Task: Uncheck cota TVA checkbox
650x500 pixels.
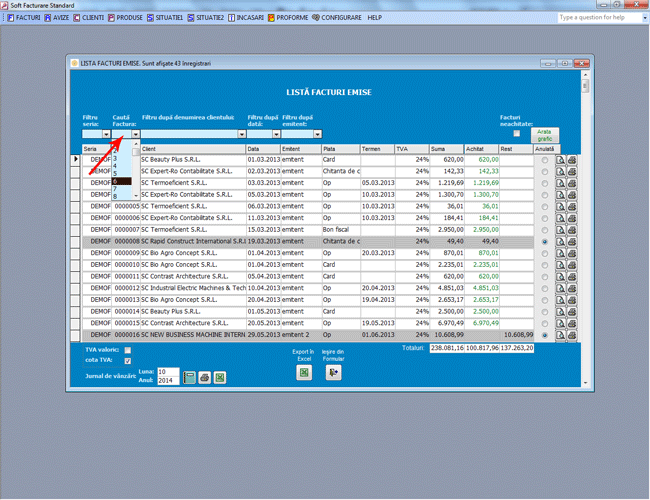Action: [128, 361]
